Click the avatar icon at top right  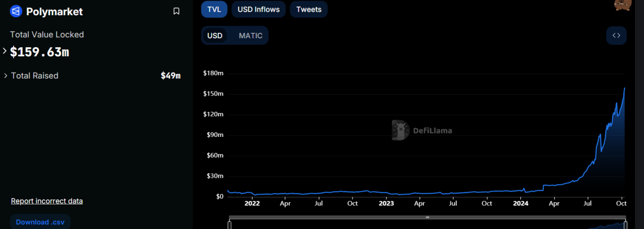pos(622,5)
